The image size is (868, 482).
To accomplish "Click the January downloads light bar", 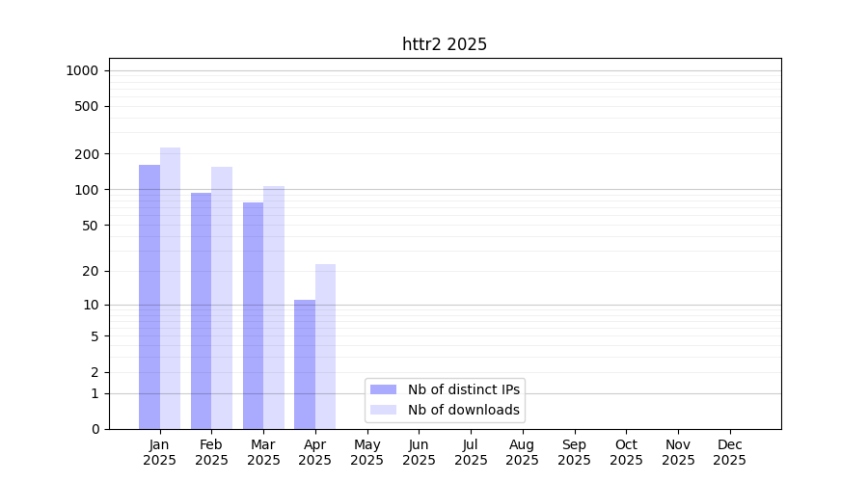I will tap(171, 288).
